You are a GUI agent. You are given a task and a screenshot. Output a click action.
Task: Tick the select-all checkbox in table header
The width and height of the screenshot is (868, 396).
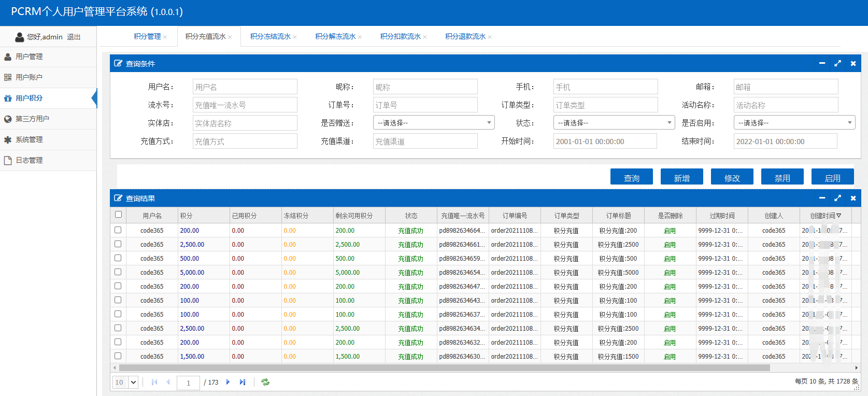coord(118,215)
